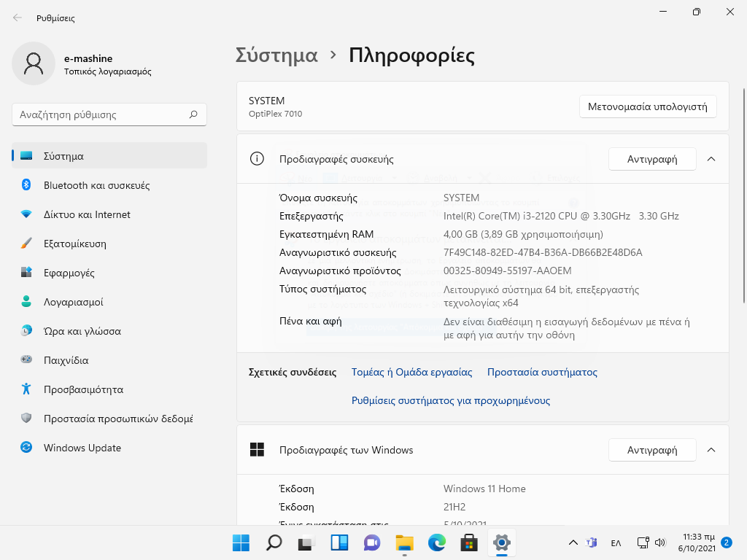Collapse the Προδιαγραφές συσκευής section

(711, 159)
